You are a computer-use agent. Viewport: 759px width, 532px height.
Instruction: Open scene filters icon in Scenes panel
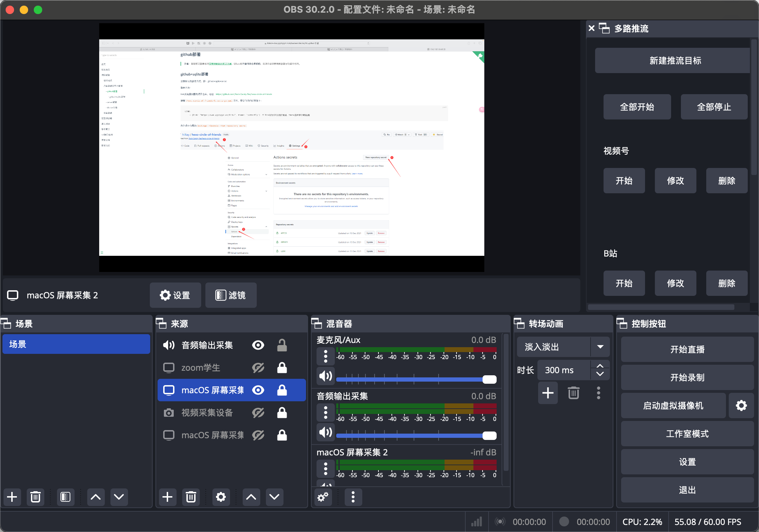click(x=65, y=497)
